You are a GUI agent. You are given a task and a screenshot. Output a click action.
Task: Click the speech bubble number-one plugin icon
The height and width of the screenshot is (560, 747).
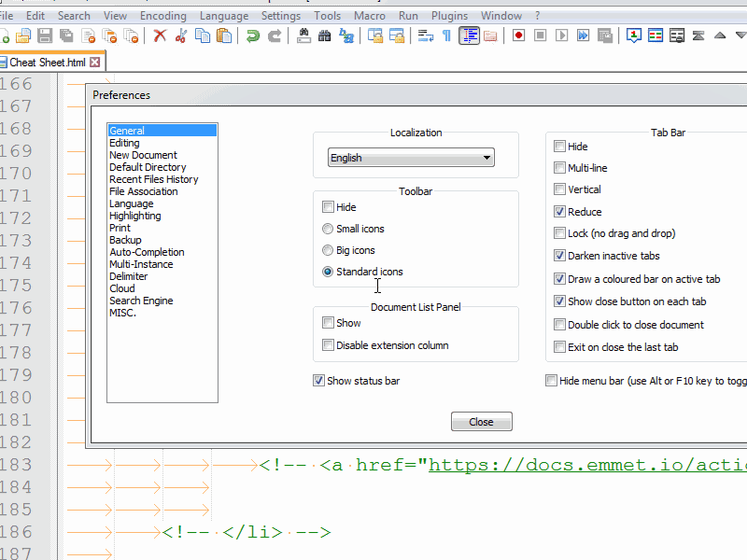coord(634,35)
